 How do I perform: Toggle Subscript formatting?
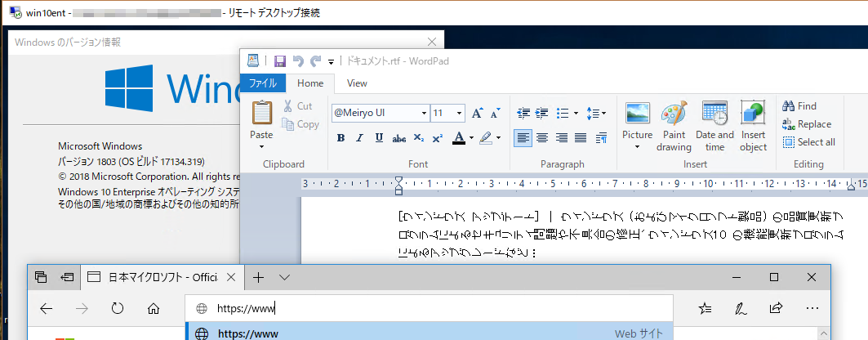click(419, 138)
